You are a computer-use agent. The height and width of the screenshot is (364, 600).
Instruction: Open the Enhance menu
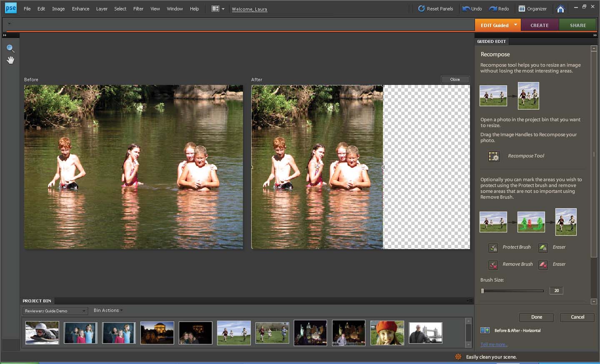point(80,9)
